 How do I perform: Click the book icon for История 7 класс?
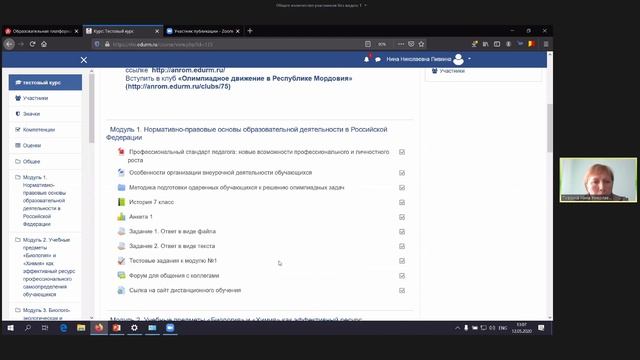121,202
